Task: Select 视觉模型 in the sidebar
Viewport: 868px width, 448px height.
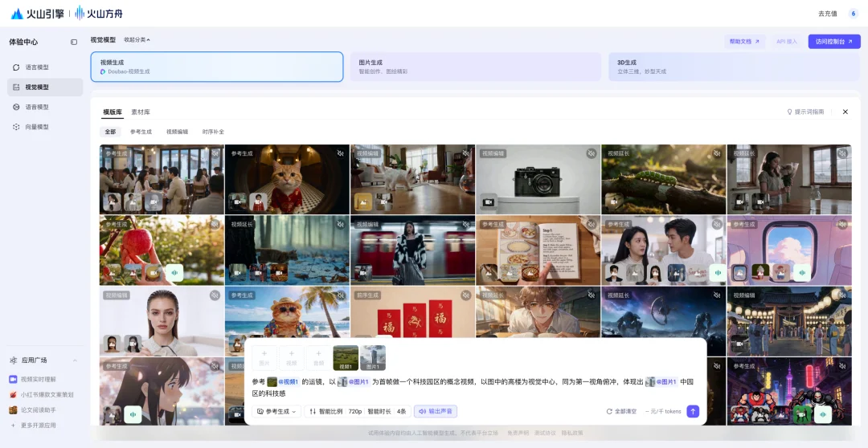Action: point(45,87)
